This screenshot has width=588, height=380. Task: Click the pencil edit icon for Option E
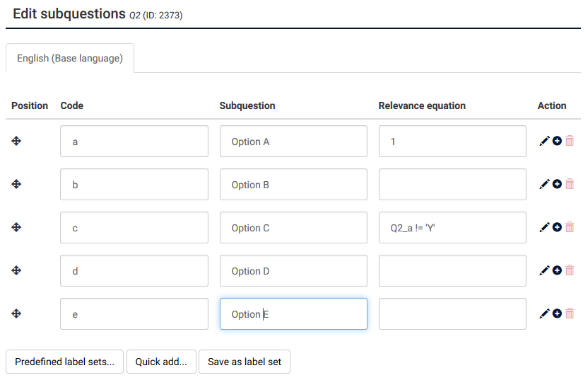544,313
